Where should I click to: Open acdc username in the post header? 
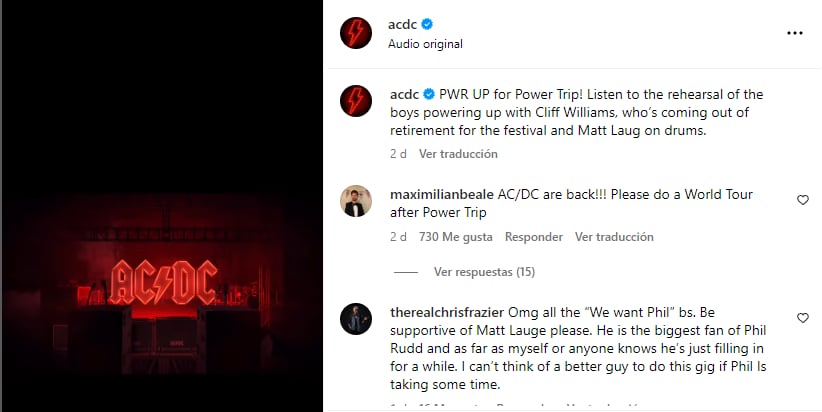tap(402, 24)
